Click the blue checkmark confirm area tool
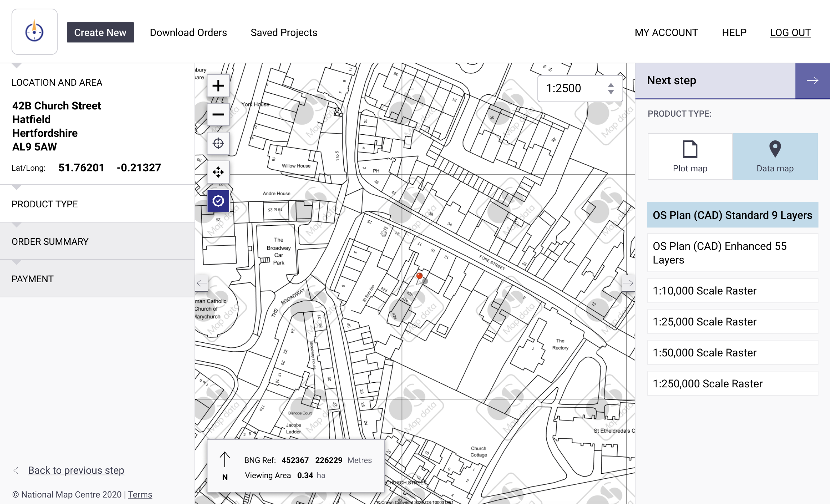The height and width of the screenshot is (504, 830). tap(218, 201)
